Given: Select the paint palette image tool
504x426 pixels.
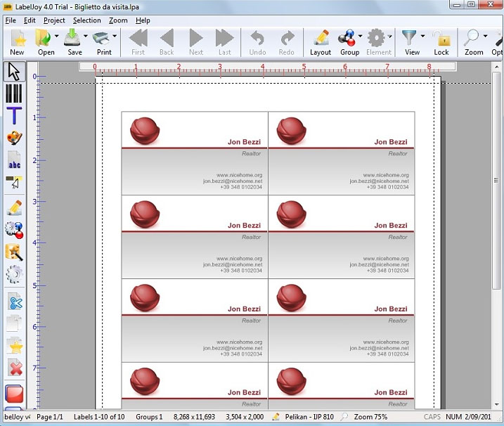Looking at the screenshot, I should click(x=14, y=138).
